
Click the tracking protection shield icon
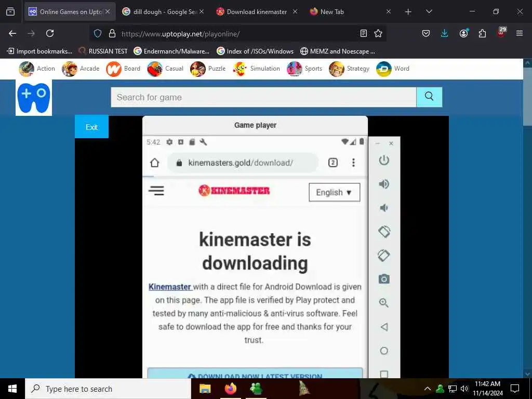tap(98, 33)
